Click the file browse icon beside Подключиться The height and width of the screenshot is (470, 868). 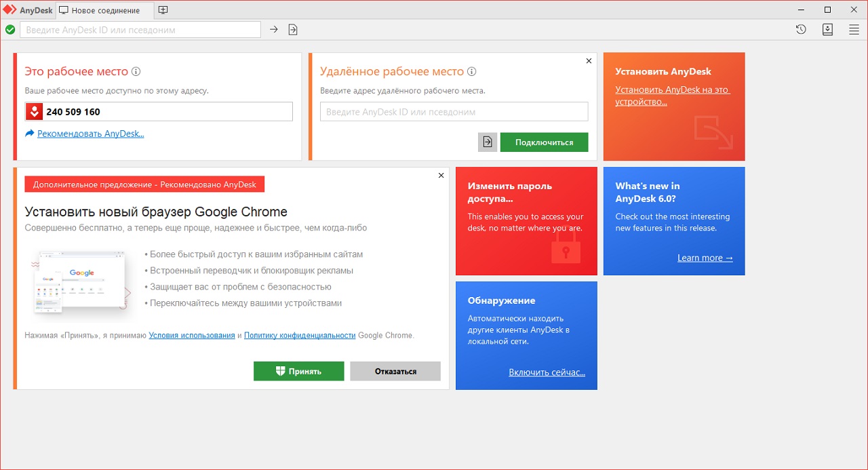pos(488,142)
